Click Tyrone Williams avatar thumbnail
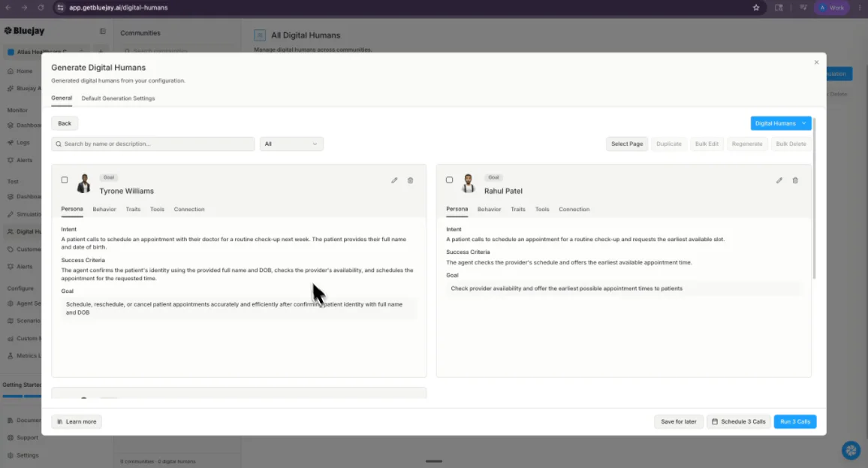This screenshot has width=868, height=468. (84, 183)
